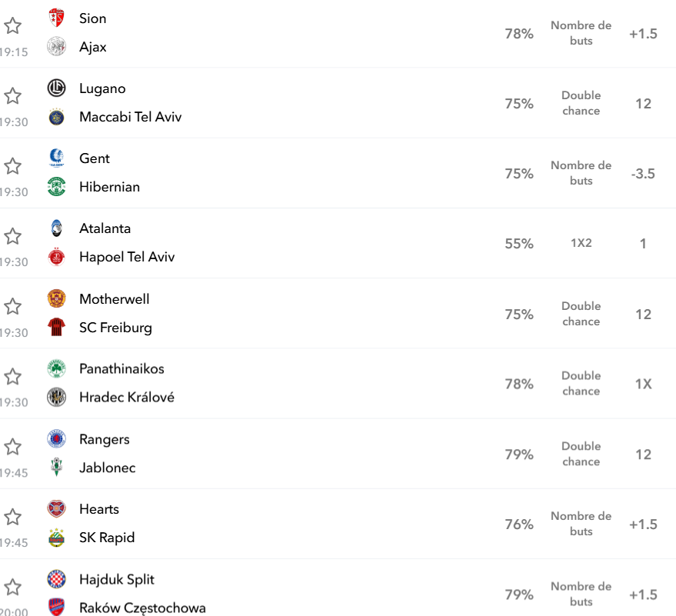Click the Ajax team logo
676x616 pixels.
pos(56,47)
